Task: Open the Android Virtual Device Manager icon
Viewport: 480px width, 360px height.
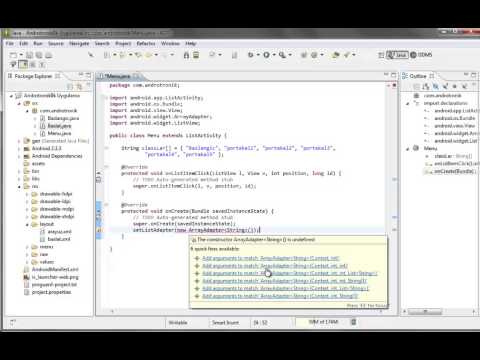Action: coord(196,55)
